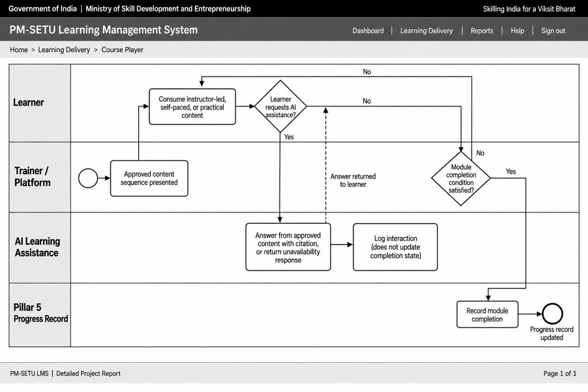The width and height of the screenshot is (588, 392).
Task: Select 'Record module completion' box
Action: [488, 314]
